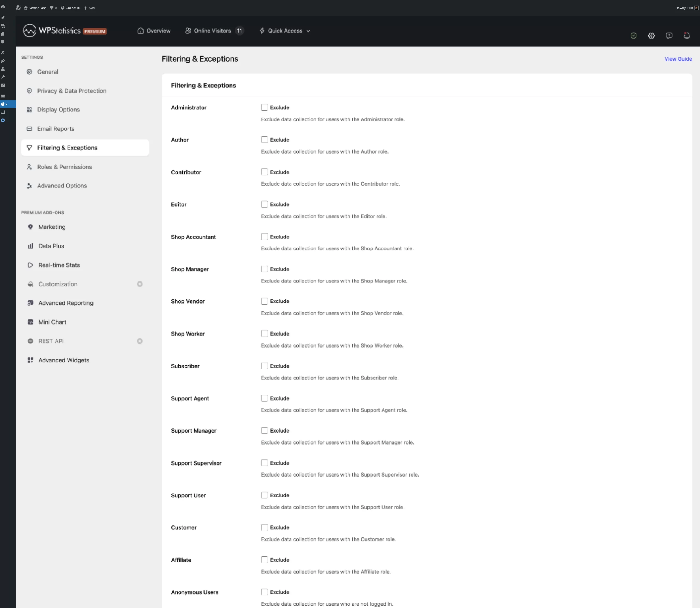This screenshot has width=700, height=608.
Task: Open Media library icon in admin sidebar
Action: [x=3, y=26]
